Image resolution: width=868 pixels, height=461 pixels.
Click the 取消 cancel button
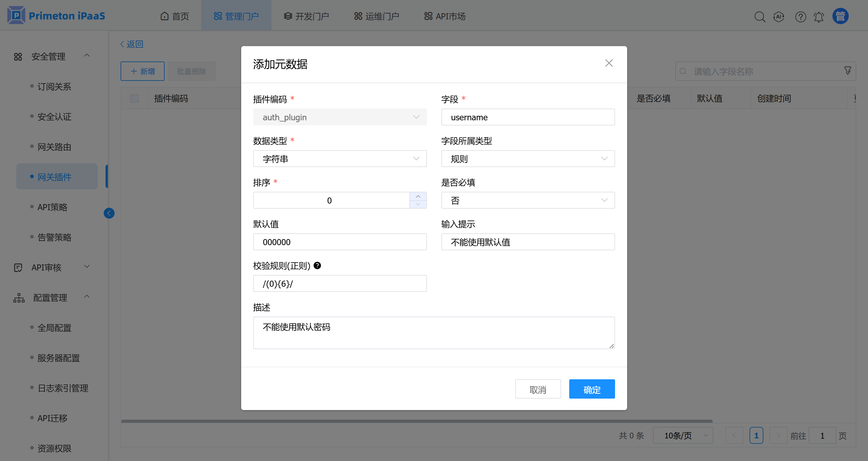(x=538, y=389)
